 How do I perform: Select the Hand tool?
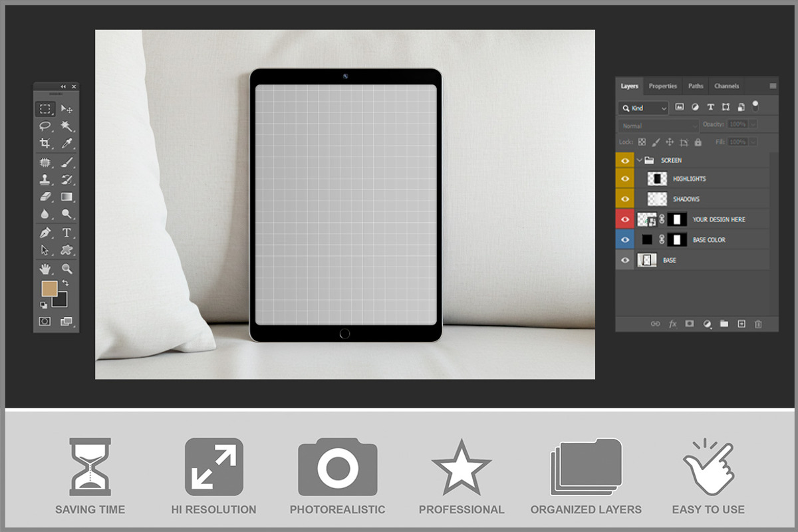click(45, 269)
